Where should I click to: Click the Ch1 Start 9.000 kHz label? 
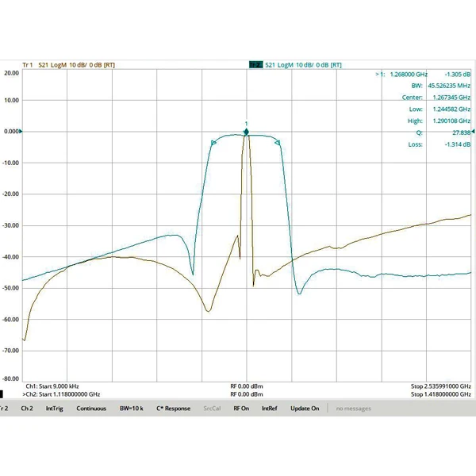(x=52, y=386)
